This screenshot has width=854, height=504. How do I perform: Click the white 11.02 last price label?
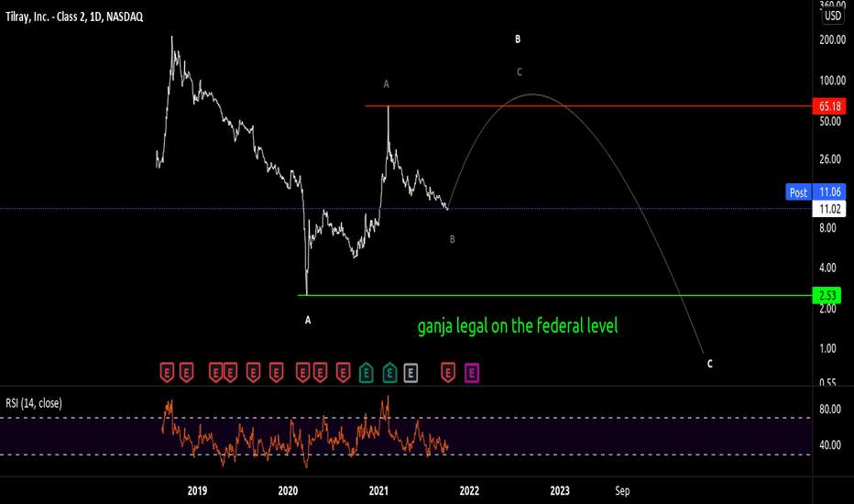pos(829,209)
